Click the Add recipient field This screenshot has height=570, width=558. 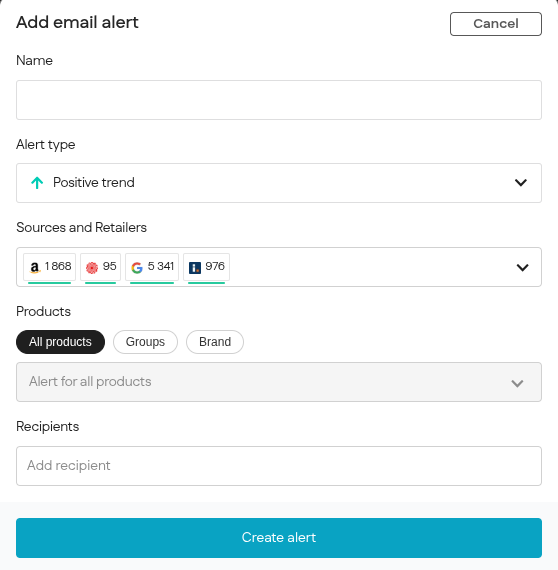tap(279, 466)
